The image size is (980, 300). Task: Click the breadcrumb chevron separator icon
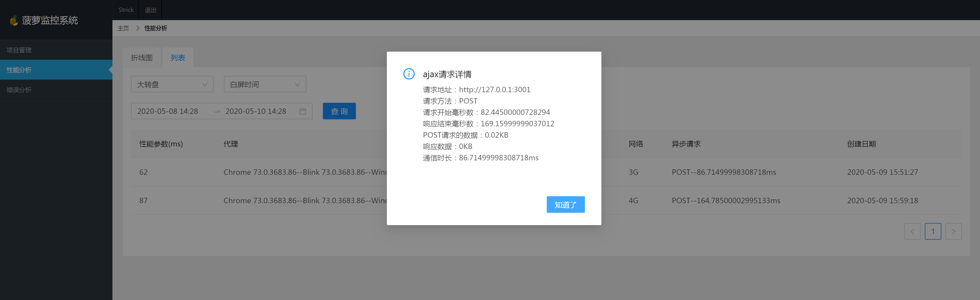(x=137, y=28)
